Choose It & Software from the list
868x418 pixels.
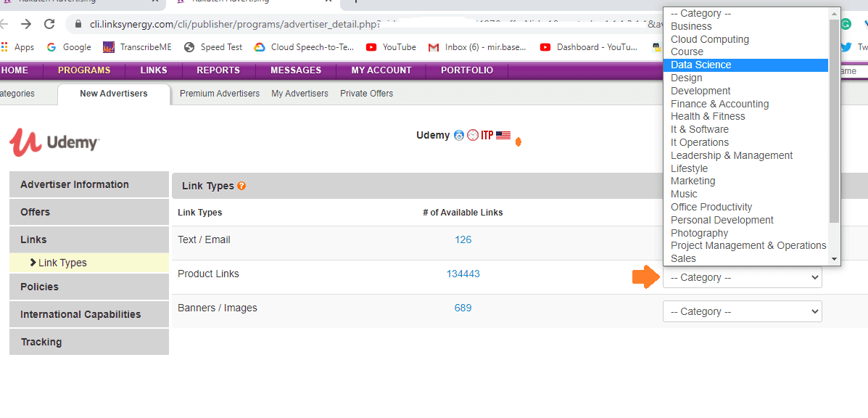point(745,129)
